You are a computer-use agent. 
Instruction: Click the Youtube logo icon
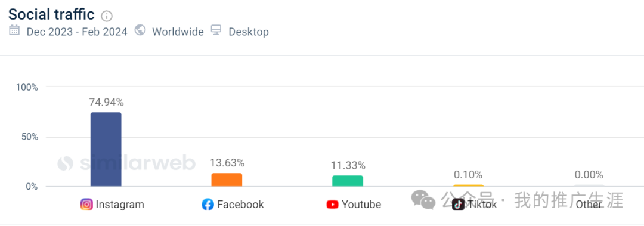(332, 205)
